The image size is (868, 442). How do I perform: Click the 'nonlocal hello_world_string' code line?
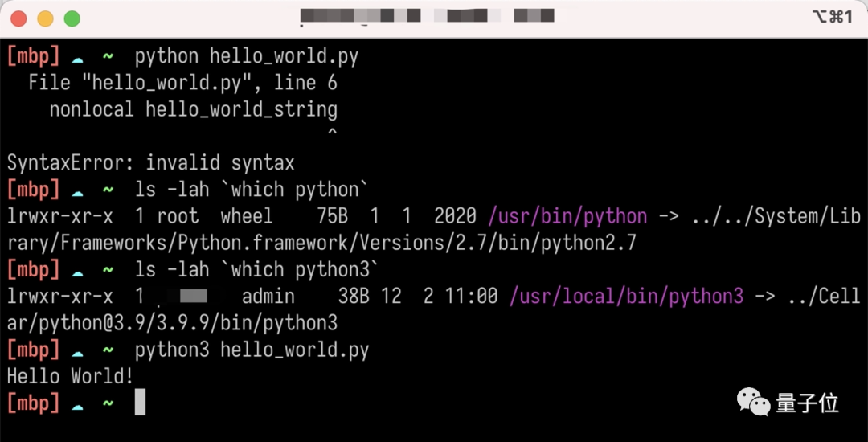tap(193, 109)
